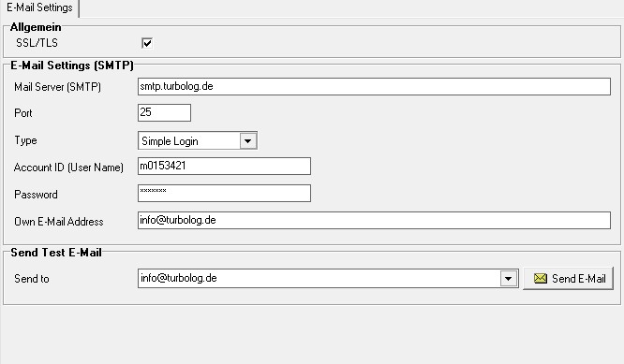Click the Send to label

[32, 279]
